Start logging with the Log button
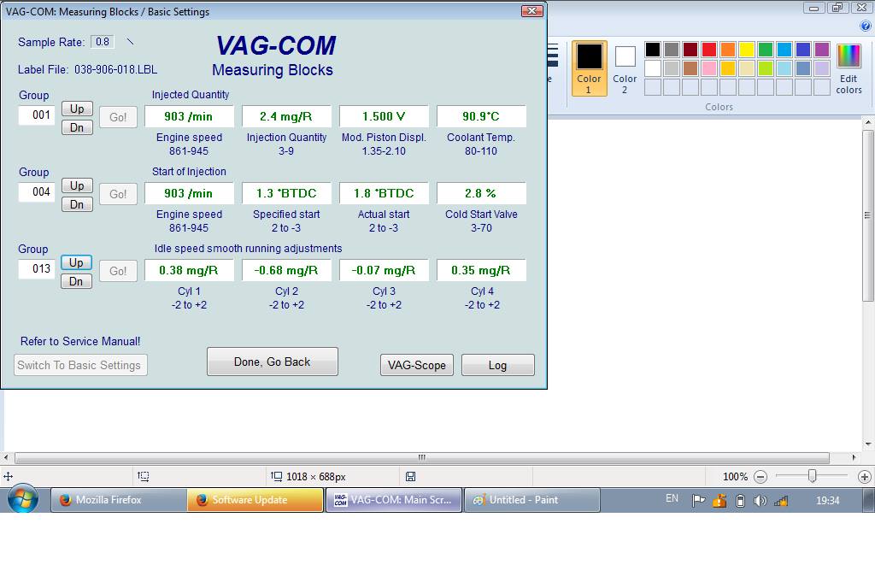This screenshot has height=588, width=875. coord(497,365)
